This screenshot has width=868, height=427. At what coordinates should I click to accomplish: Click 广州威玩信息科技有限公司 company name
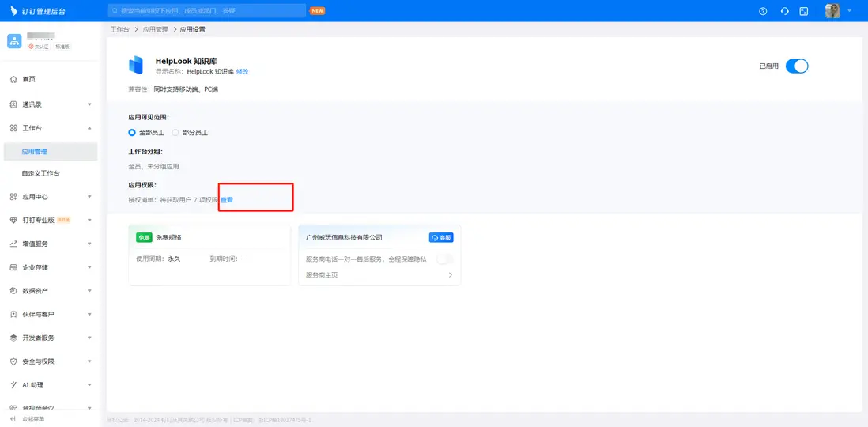[x=344, y=237]
